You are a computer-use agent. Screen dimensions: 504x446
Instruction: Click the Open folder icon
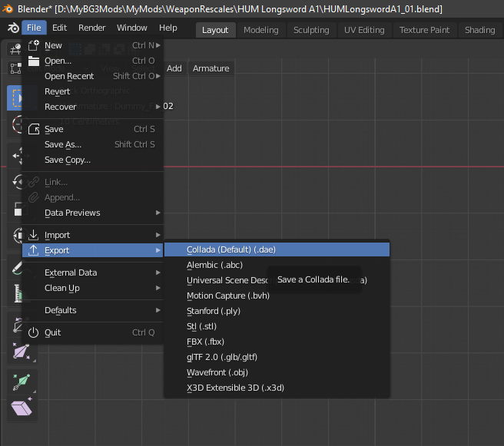click(x=34, y=61)
